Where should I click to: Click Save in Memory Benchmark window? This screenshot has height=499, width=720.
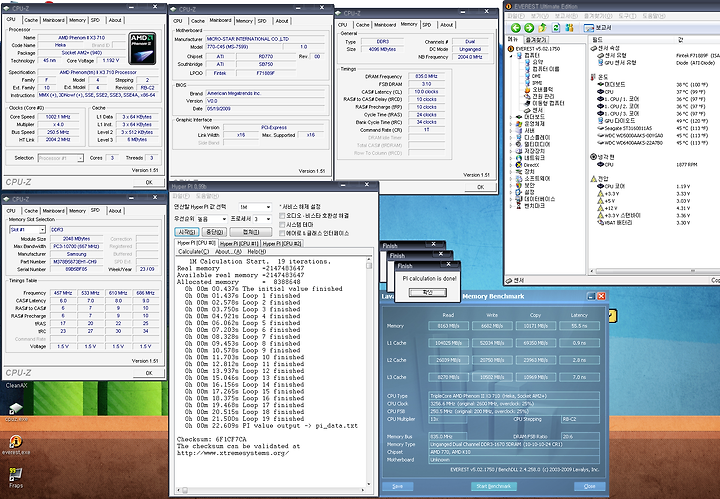[x=398, y=486]
